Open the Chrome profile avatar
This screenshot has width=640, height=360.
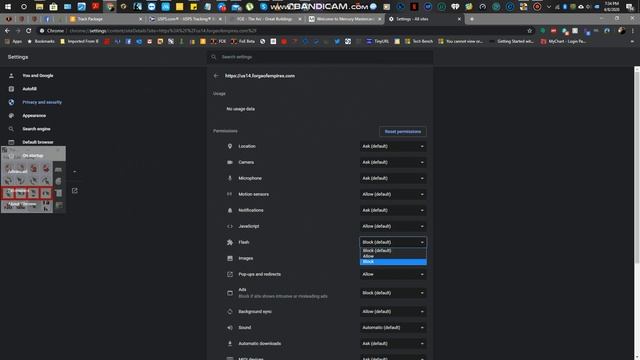coord(622,31)
